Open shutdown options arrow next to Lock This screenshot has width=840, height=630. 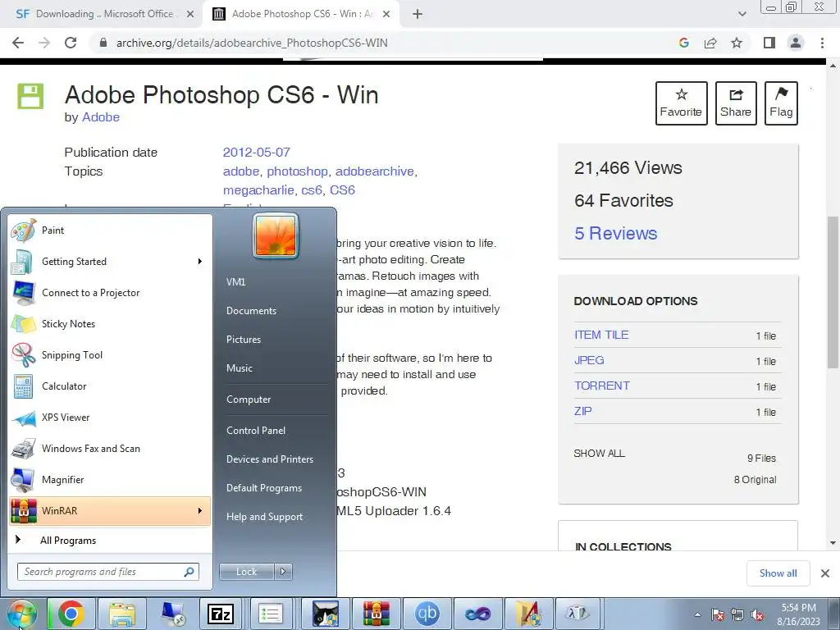283,572
